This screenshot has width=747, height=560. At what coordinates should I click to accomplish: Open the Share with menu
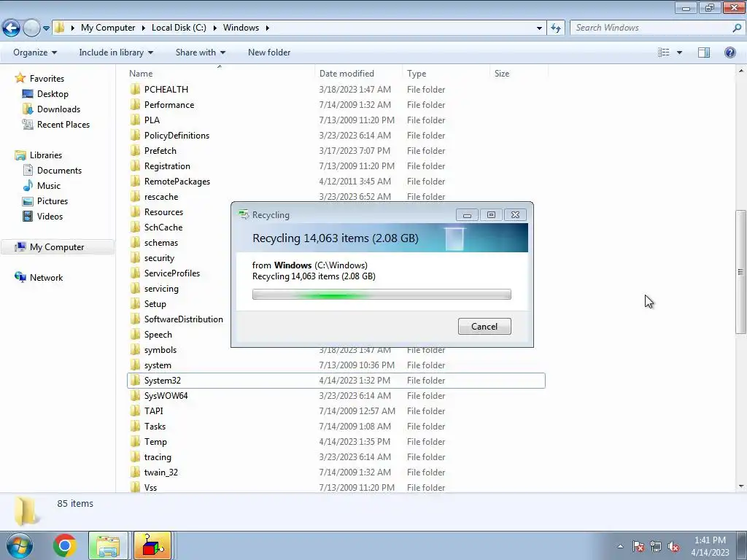click(200, 52)
